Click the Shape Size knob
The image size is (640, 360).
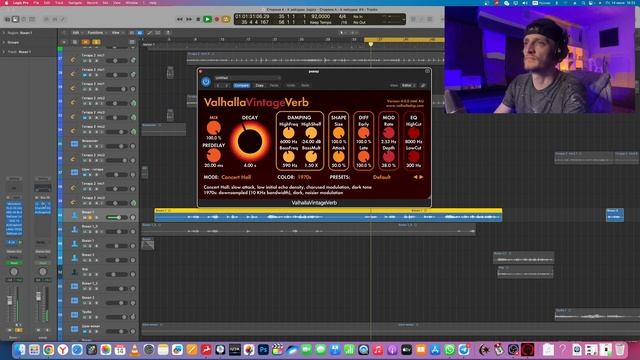[338, 133]
